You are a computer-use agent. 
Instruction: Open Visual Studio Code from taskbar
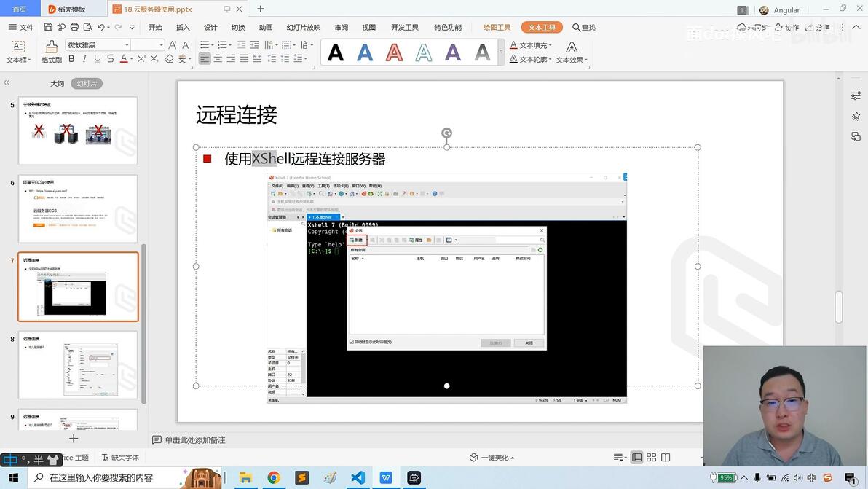coord(358,477)
